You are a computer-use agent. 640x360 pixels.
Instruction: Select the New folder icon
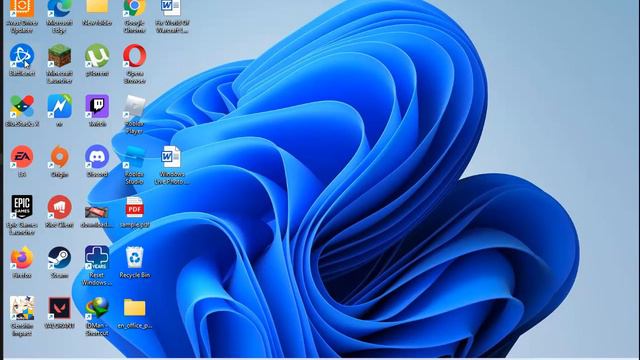[97, 7]
